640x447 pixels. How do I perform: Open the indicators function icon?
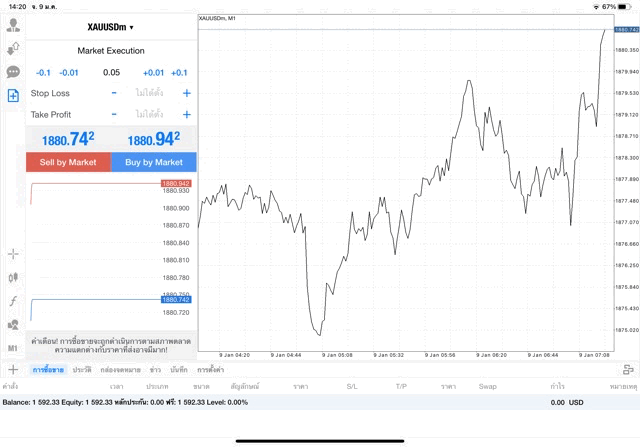[x=13, y=301]
